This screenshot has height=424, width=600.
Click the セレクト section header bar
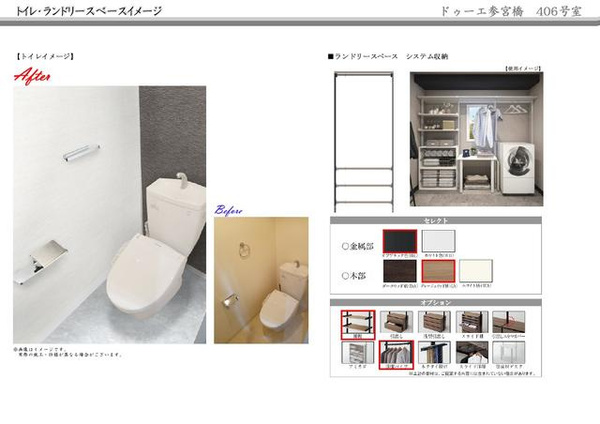click(436, 220)
